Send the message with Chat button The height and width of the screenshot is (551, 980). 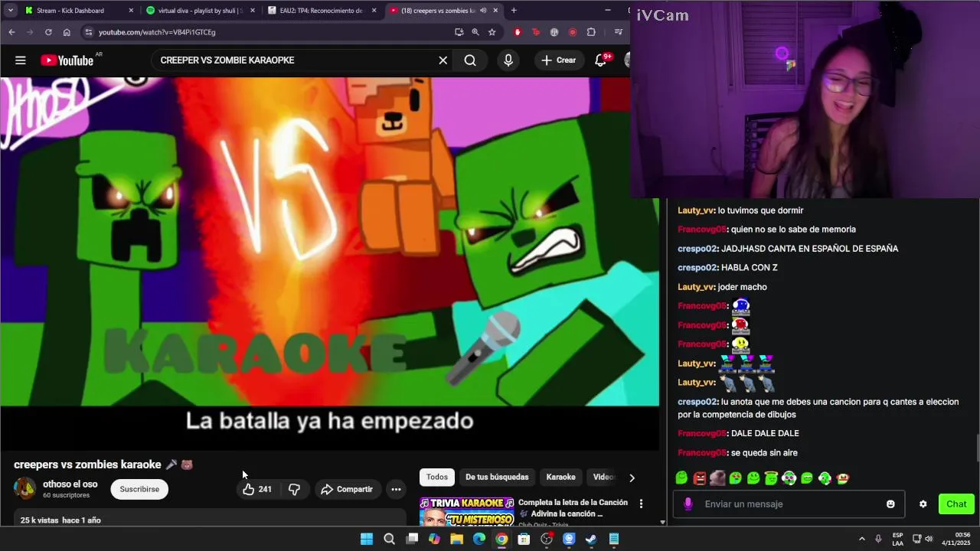[956, 504]
